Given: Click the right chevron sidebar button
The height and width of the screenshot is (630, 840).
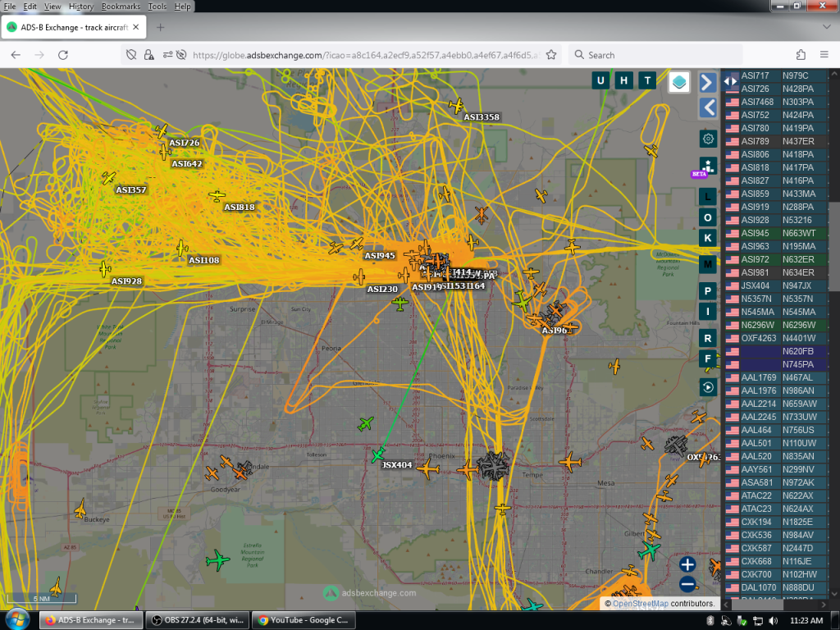Looking at the screenshot, I should coord(708,83).
